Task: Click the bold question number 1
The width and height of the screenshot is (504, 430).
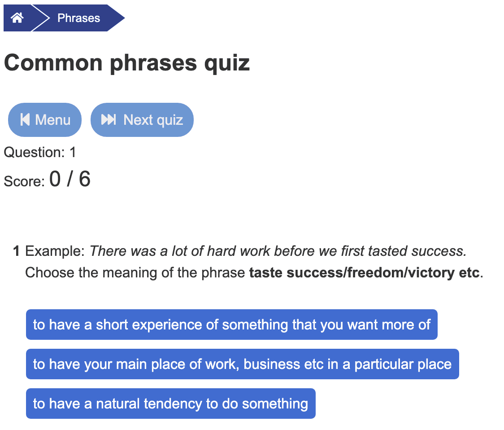Action: pos(17,251)
